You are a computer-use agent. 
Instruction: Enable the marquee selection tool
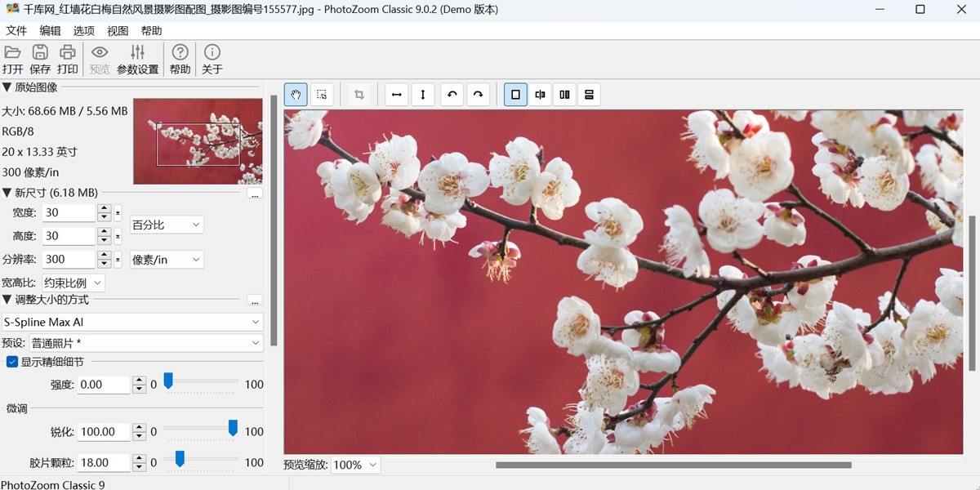321,94
